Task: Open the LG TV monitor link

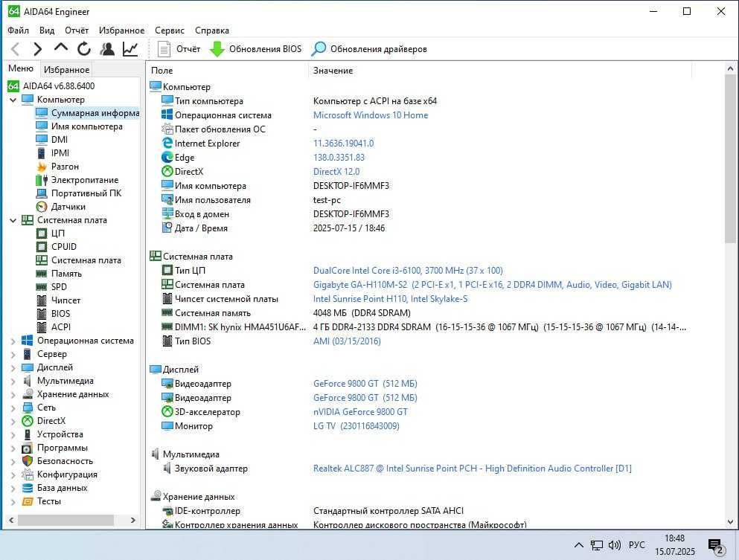Action: [x=356, y=426]
